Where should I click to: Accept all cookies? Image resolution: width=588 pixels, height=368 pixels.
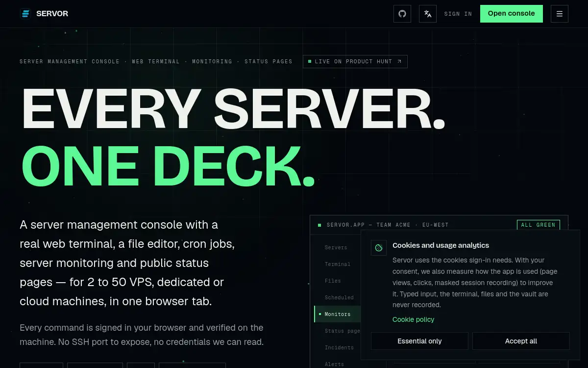[x=521, y=341]
